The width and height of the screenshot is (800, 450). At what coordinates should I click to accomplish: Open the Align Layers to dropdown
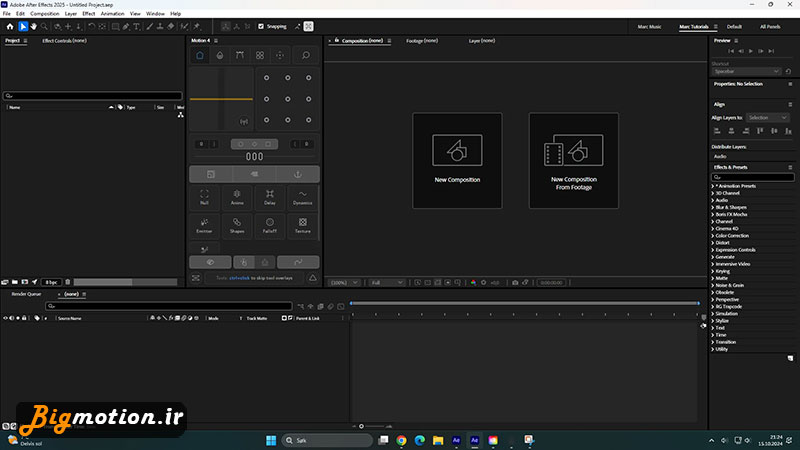(768, 117)
